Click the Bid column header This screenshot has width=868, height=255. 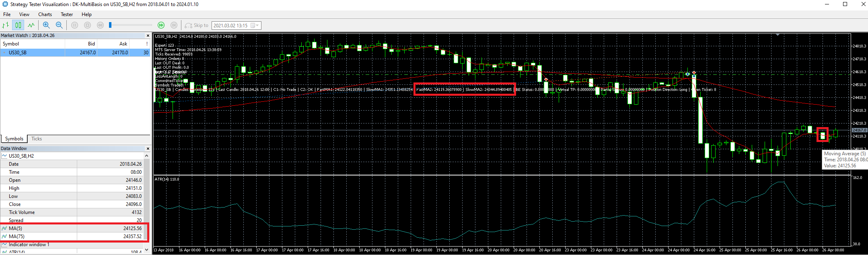(81, 44)
